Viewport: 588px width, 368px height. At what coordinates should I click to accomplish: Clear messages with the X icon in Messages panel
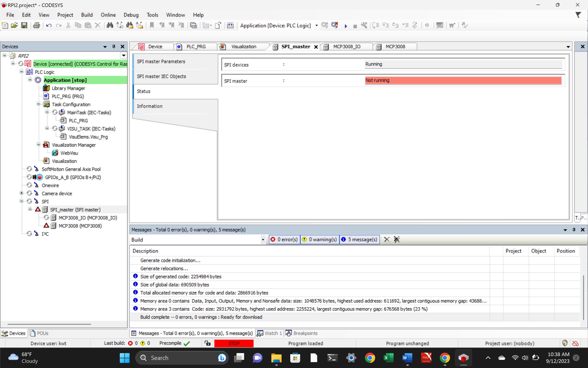point(387,240)
